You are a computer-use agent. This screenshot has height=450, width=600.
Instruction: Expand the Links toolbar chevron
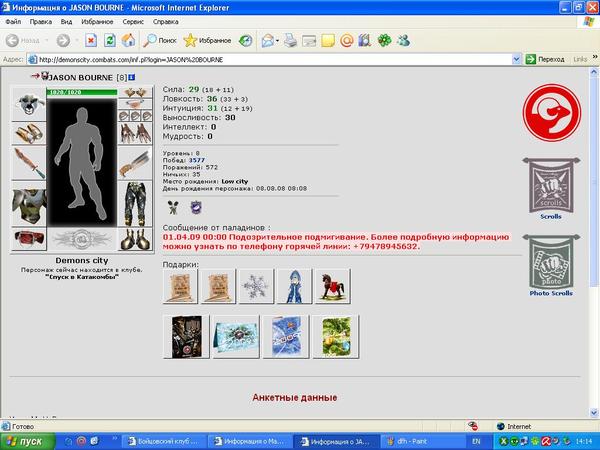pos(595,57)
